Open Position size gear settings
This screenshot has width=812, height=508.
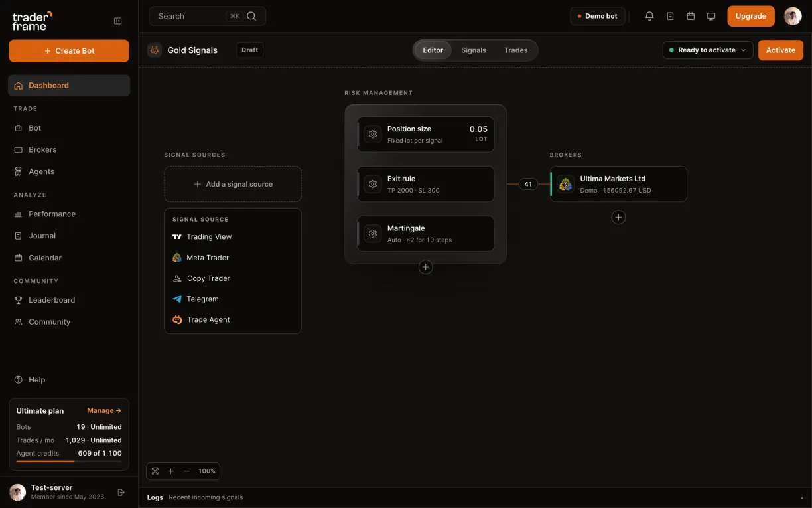coord(373,134)
